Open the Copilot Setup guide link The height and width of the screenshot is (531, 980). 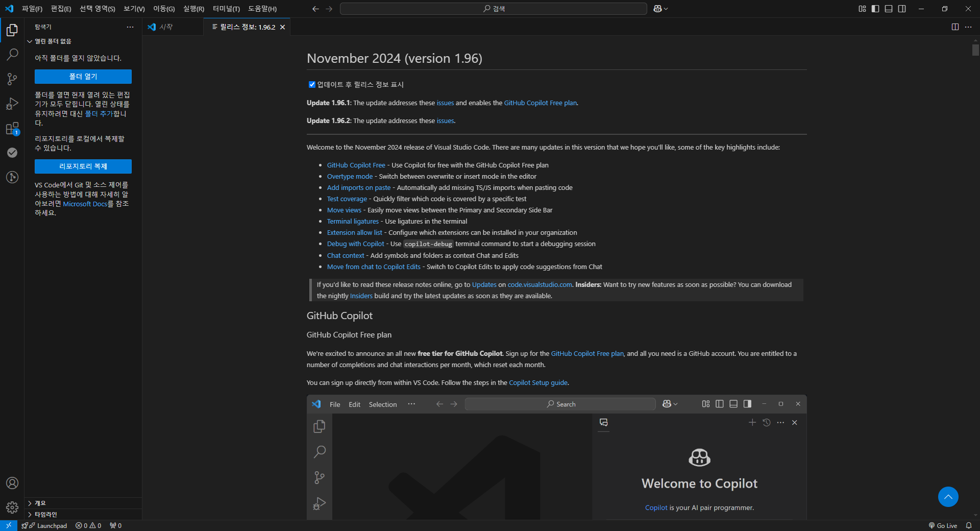[538, 383]
